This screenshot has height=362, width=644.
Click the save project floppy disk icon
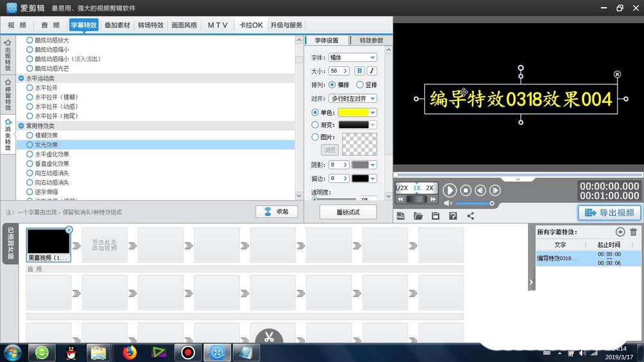click(435, 216)
